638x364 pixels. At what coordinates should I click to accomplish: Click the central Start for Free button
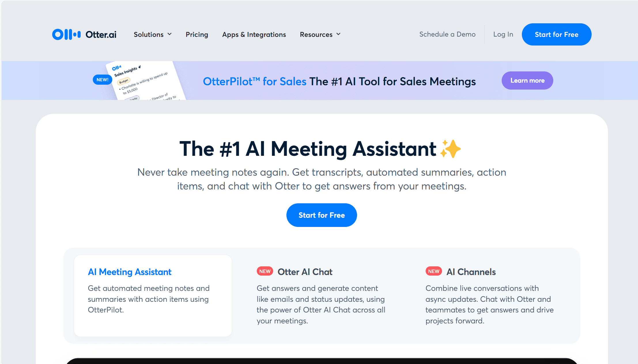pos(322,215)
